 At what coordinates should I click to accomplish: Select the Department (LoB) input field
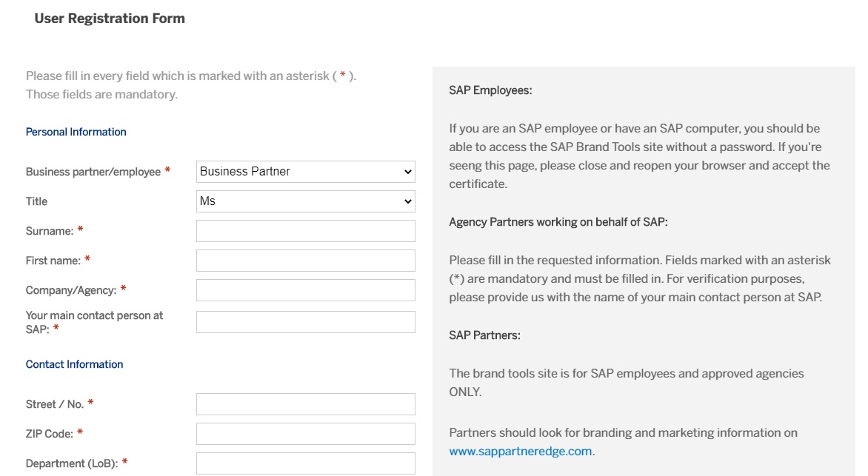(x=305, y=463)
